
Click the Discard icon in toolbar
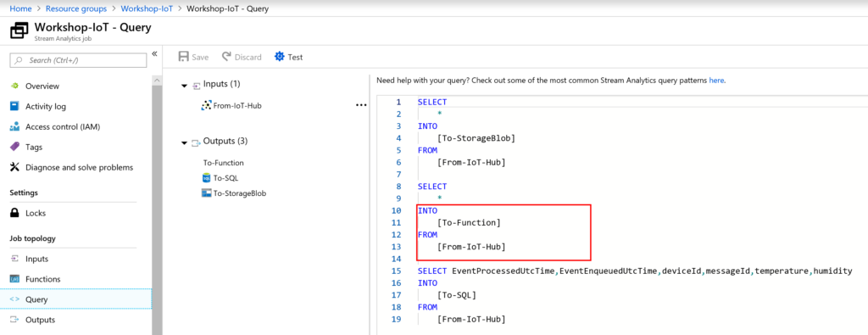[226, 57]
